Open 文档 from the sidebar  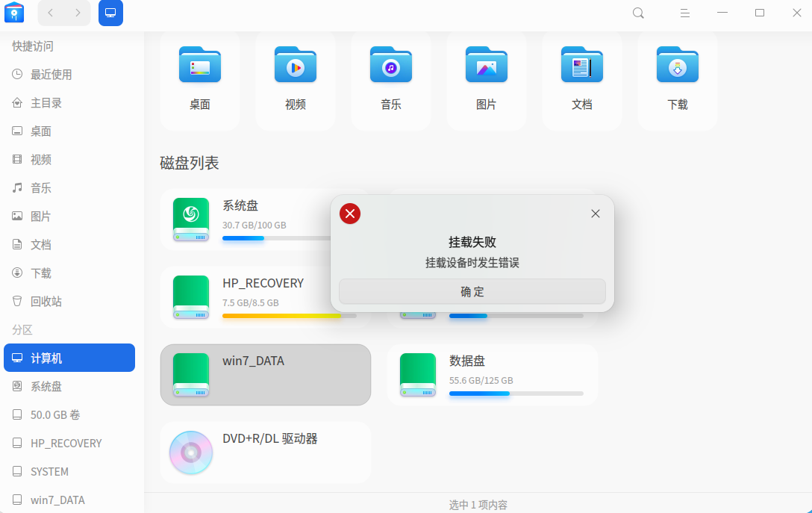pos(69,245)
